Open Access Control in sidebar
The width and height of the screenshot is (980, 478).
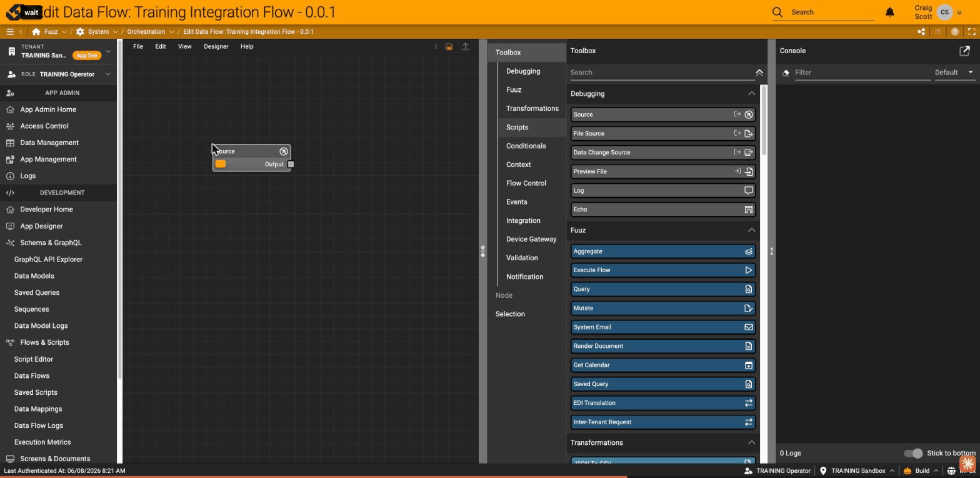44,126
